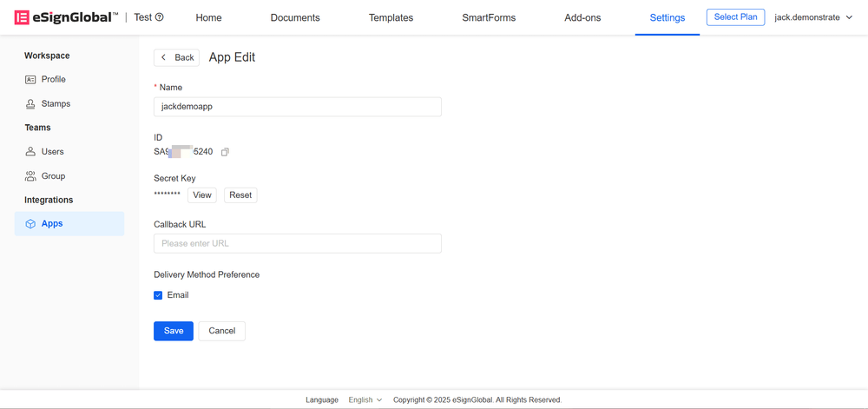The image size is (868, 409).
Task: Click the Apps cube icon
Action: tap(30, 224)
